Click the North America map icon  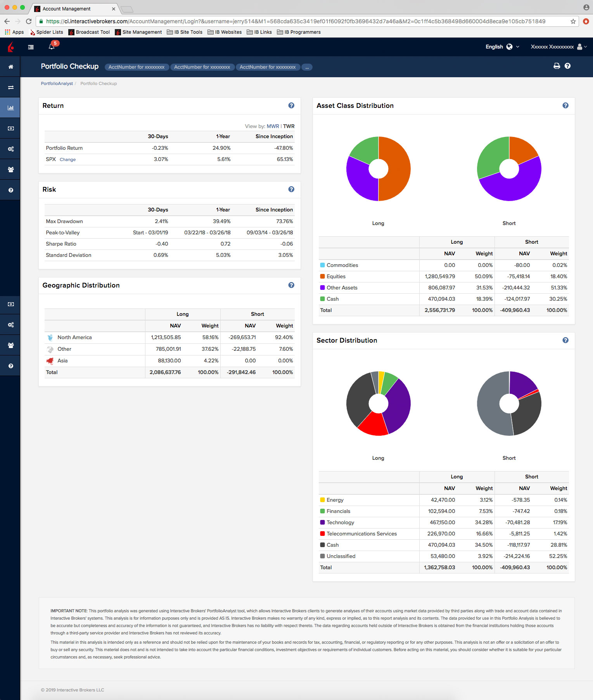[x=50, y=338]
